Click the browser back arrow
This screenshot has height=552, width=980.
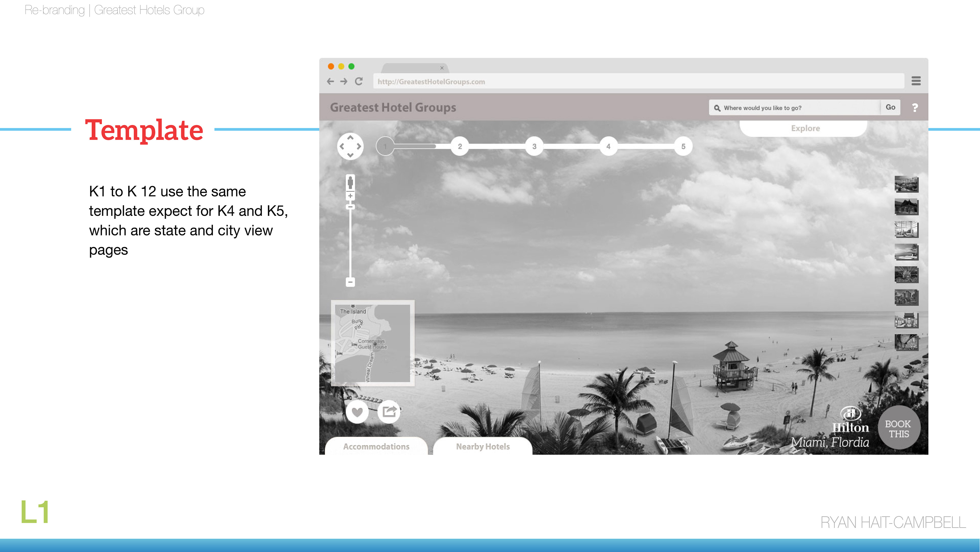[330, 81]
